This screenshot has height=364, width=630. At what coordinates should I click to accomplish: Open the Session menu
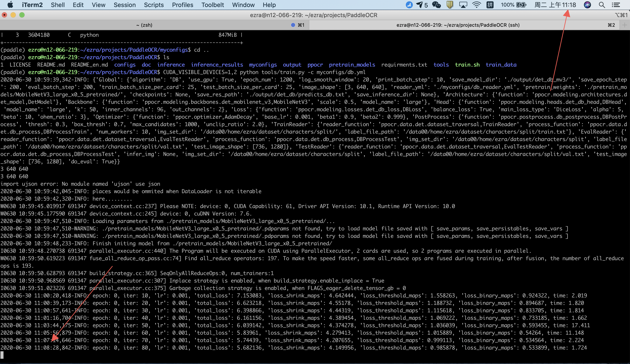[x=125, y=5]
